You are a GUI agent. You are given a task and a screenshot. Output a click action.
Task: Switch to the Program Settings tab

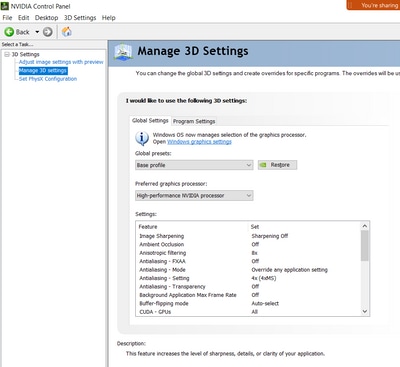pos(194,121)
